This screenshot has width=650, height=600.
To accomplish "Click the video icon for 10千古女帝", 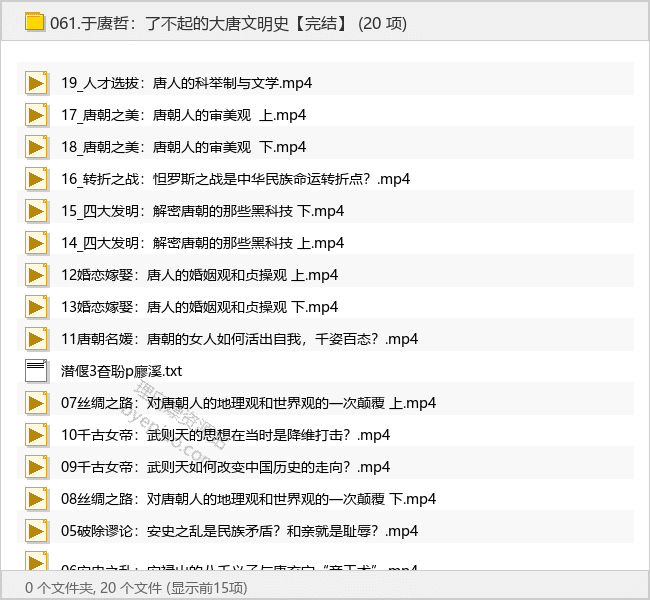I will tap(36, 435).
